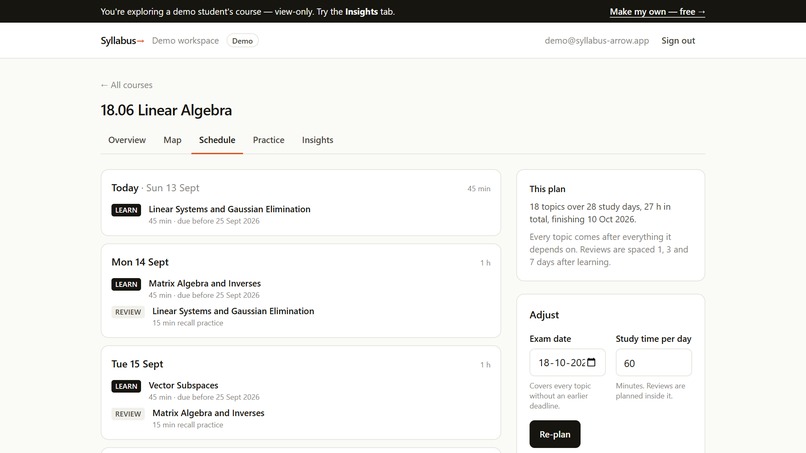Image resolution: width=806 pixels, height=453 pixels.
Task: Go back to All courses
Action: 126,85
